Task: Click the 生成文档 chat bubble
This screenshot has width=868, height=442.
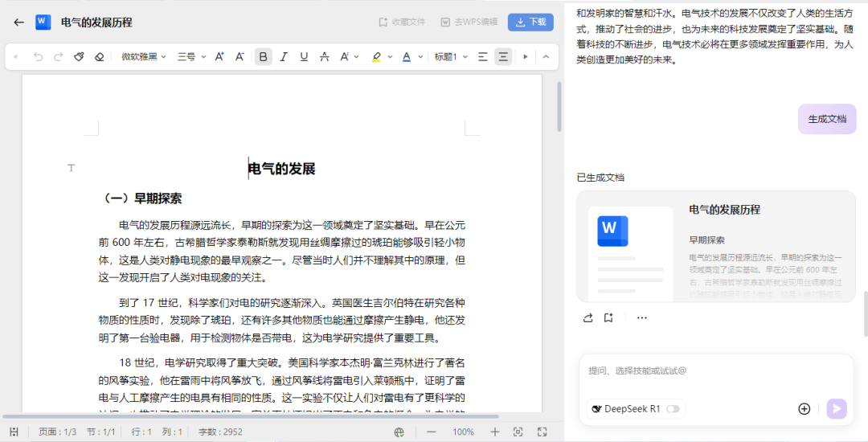Action: point(827,119)
